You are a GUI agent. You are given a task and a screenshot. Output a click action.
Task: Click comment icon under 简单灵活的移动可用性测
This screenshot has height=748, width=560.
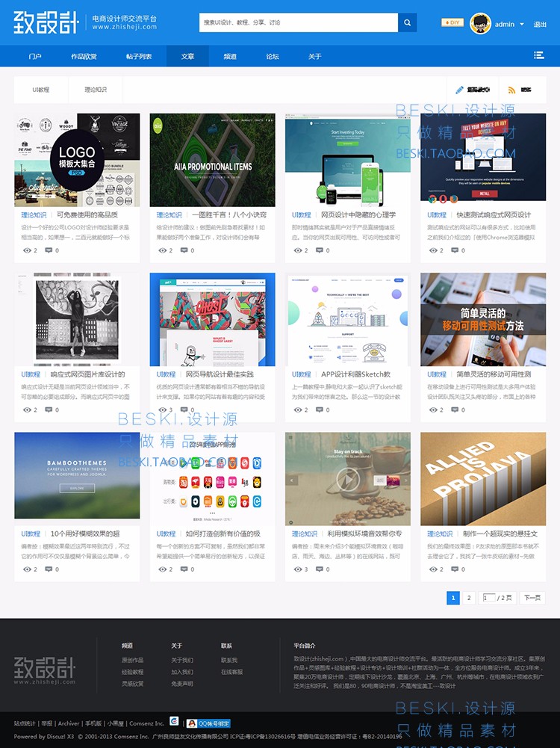pyautogui.click(x=455, y=409)
